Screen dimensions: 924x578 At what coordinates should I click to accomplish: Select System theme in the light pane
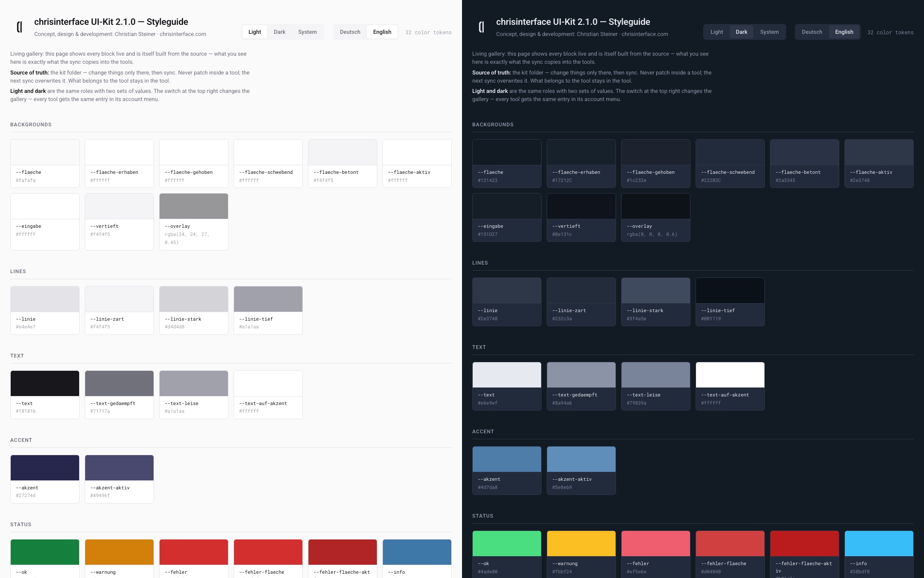(307, 32)
